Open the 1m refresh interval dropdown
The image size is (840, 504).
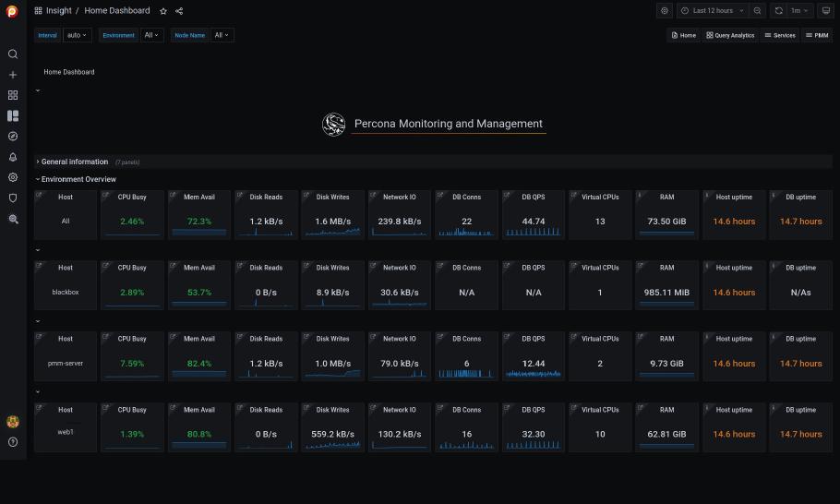point(799,11)
